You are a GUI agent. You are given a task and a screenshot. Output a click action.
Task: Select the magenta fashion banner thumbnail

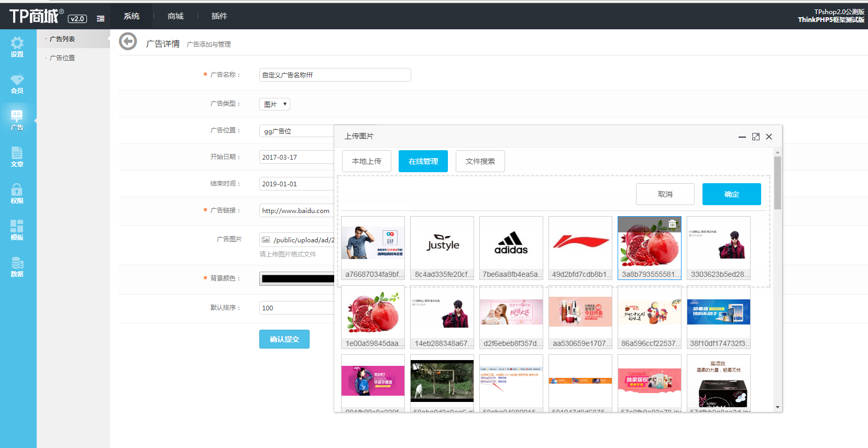373,383
